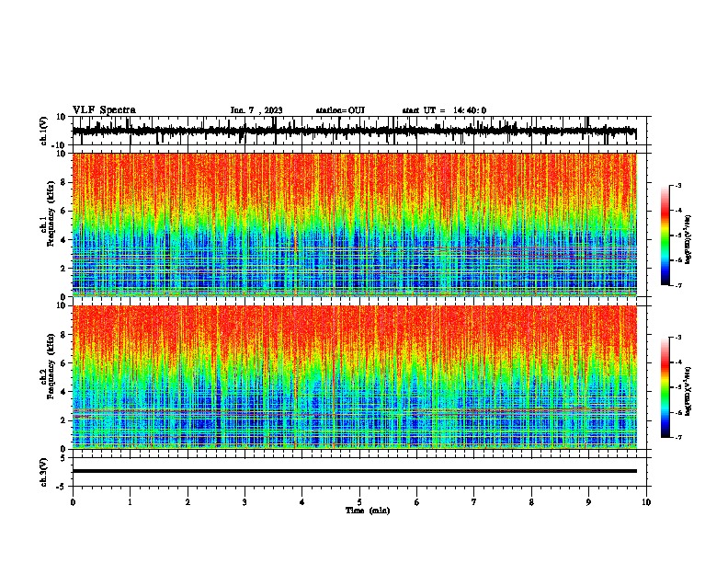Click time axis tick label "3"
728x563 pixels.
pyautogui.click(x=245, y=502)
